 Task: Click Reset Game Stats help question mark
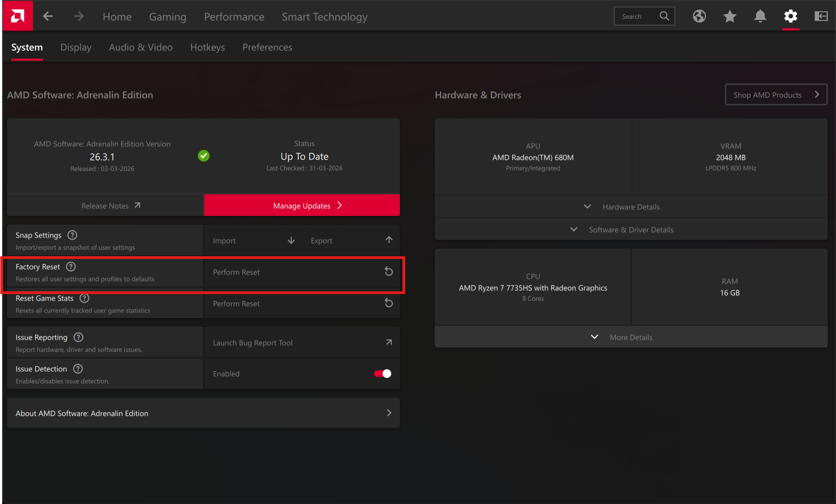[x=84, y=298]
